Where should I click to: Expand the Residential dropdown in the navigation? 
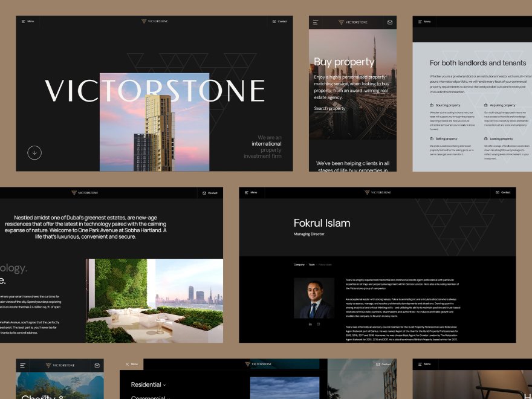[x=147, y=384]
